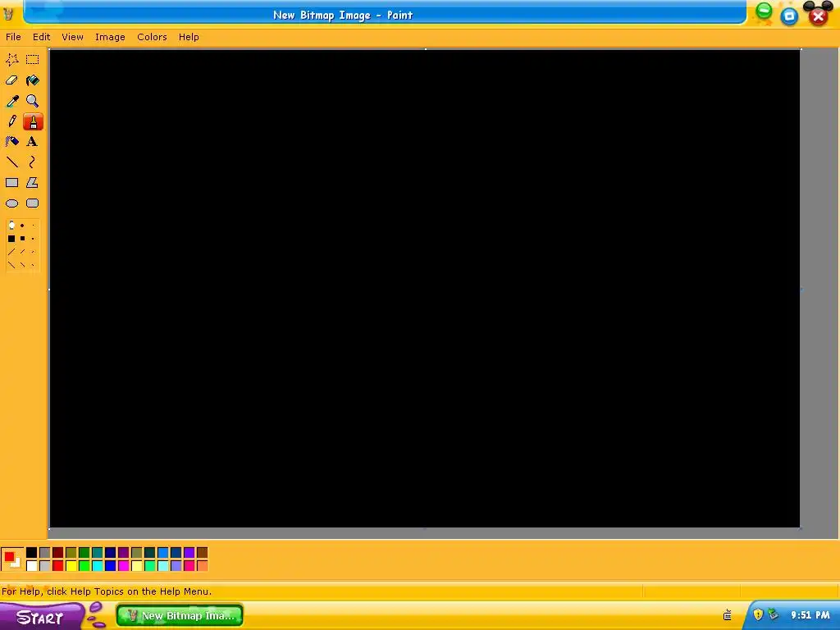Choose the Eraser tool
Screen dimensions: 840x630
(11, 80)
